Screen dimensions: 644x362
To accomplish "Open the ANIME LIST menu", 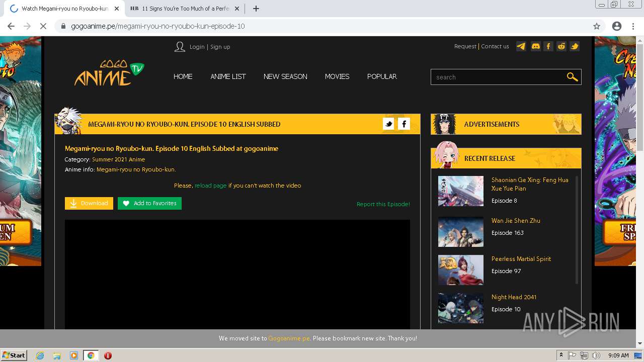I will tap(228, 76).
